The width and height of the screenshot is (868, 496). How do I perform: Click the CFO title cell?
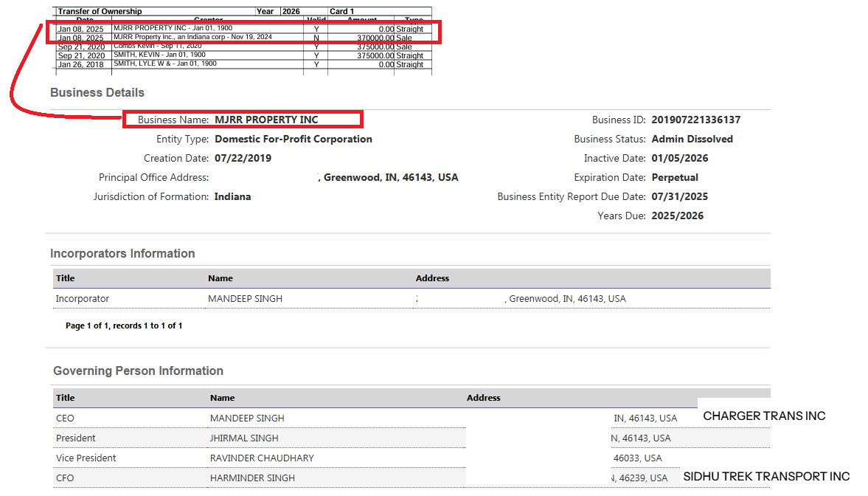coord(65,478)
